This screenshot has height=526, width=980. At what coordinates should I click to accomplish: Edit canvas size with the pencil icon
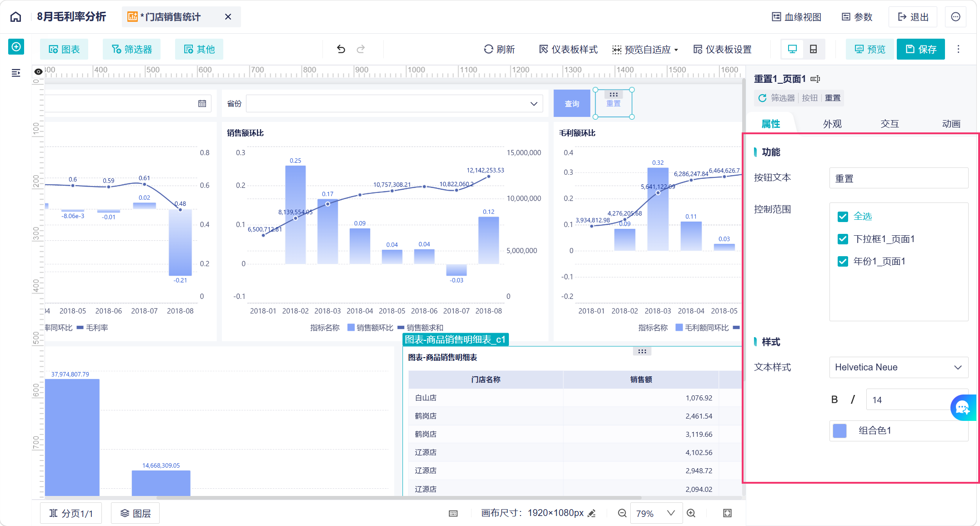tap(592, 513)
